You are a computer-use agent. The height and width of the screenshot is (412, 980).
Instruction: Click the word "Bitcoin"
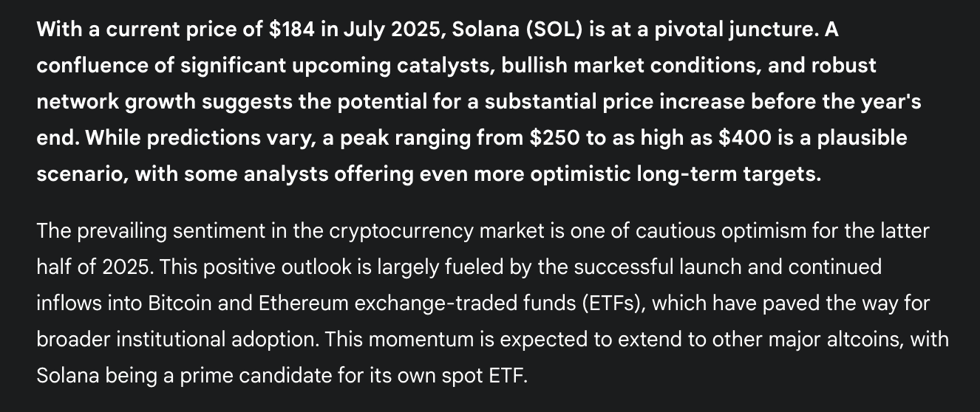[x=182, y=303]
